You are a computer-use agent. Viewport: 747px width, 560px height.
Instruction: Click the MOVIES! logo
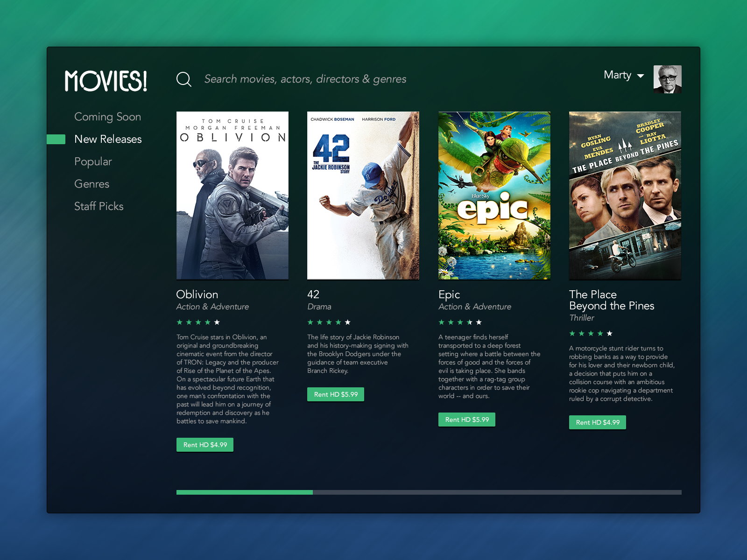[x=106, y=81]
